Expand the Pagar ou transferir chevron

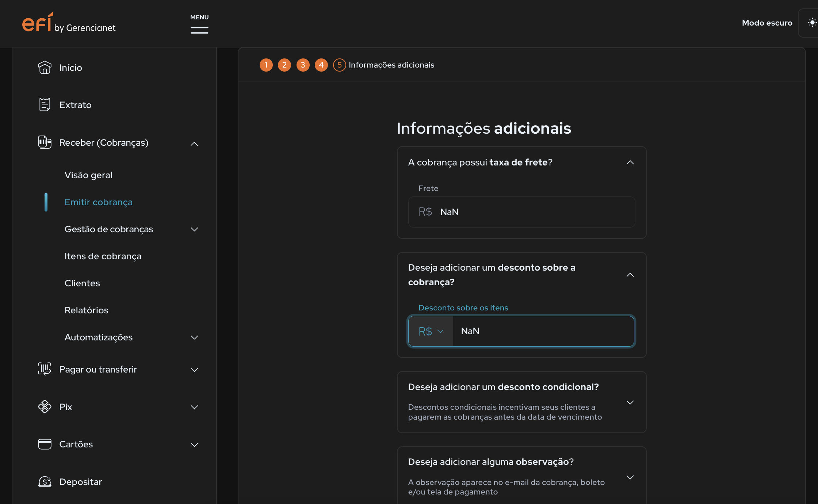(x=194, y=370)
